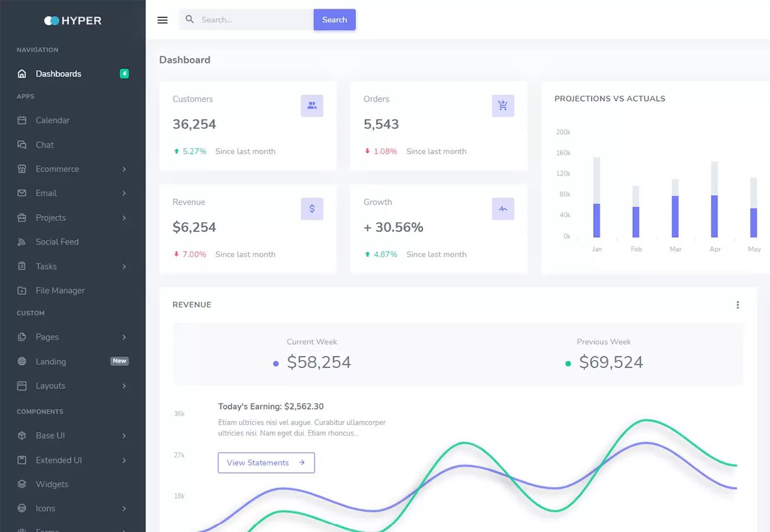Screen dimensions: 770x532
Task: Expand the Extended UI submenu chevron
Action: pos(124,460)
